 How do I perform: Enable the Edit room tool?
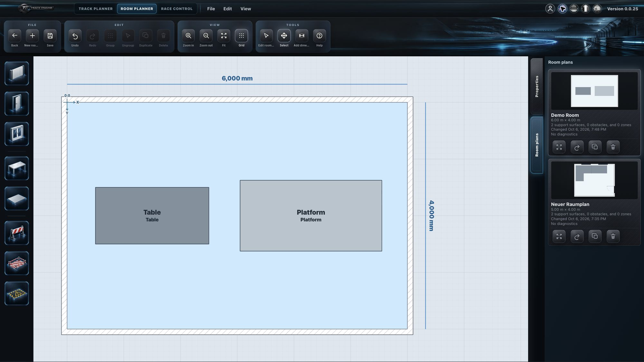pyautogui.click(x=266, y=38)
